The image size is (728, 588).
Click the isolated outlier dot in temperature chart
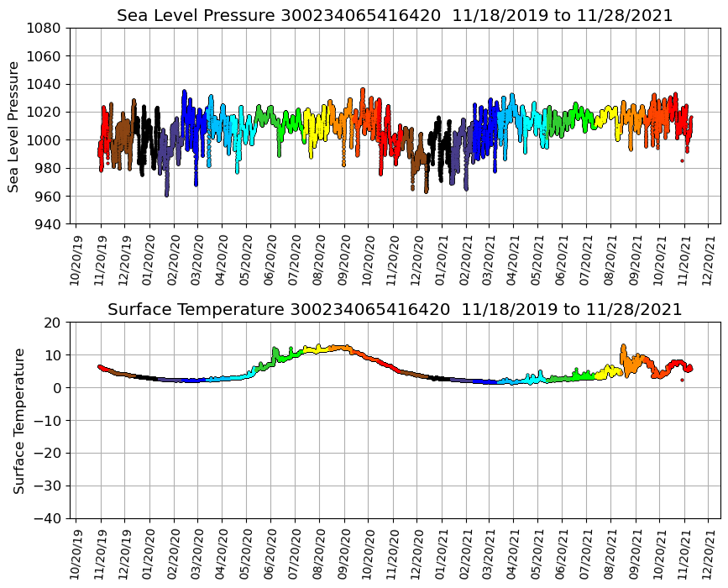point(682,381)
